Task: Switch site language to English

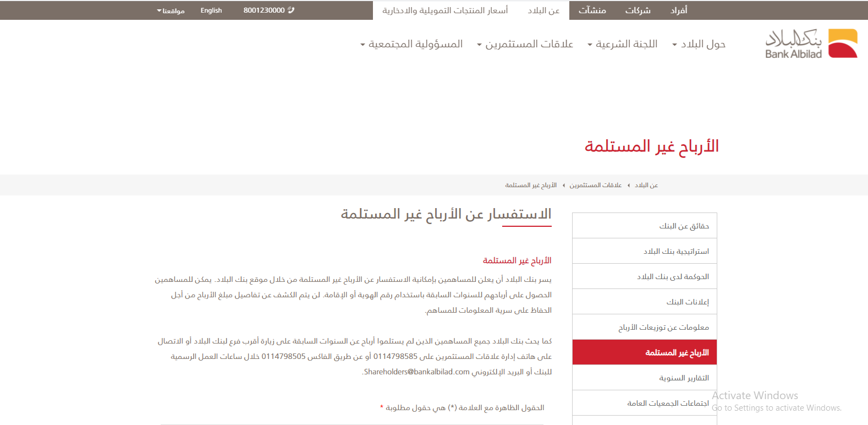Action: [211, 10]
